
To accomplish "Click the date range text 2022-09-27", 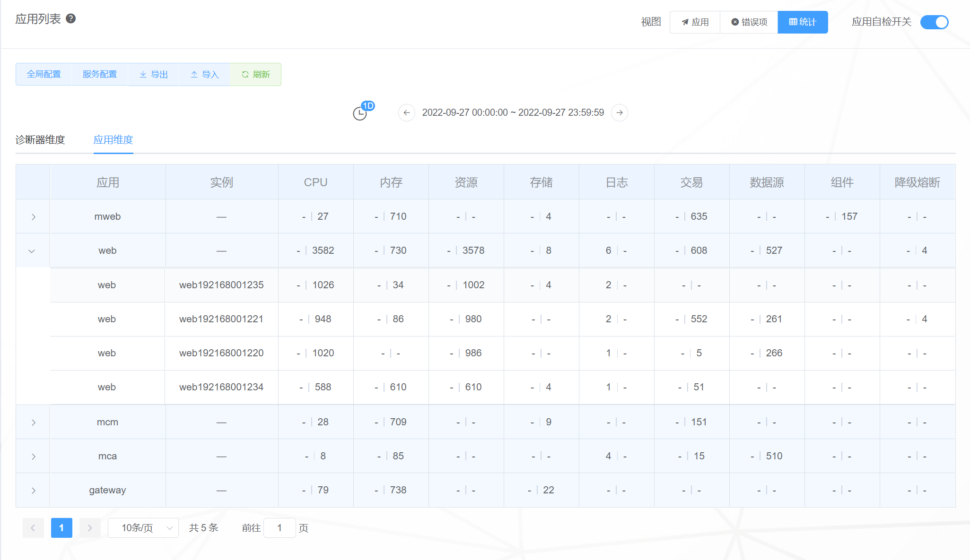I will pos(513,112).
